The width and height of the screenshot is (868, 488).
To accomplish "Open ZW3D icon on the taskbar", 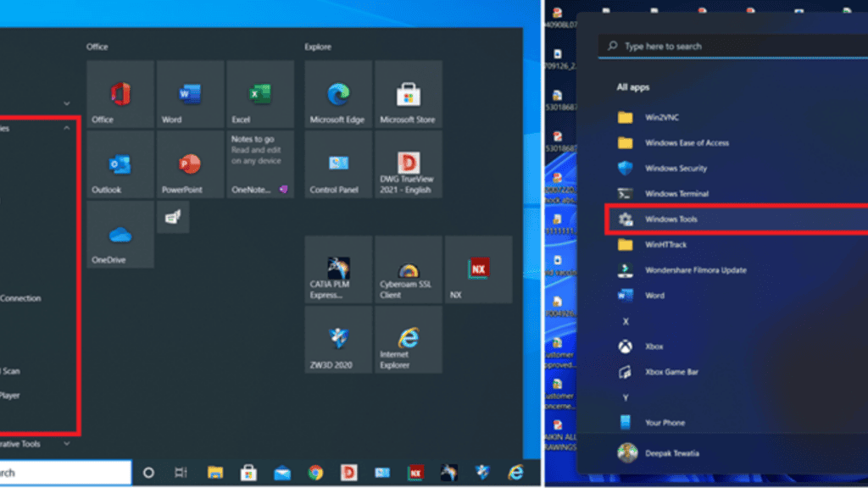I will point(482,473).
